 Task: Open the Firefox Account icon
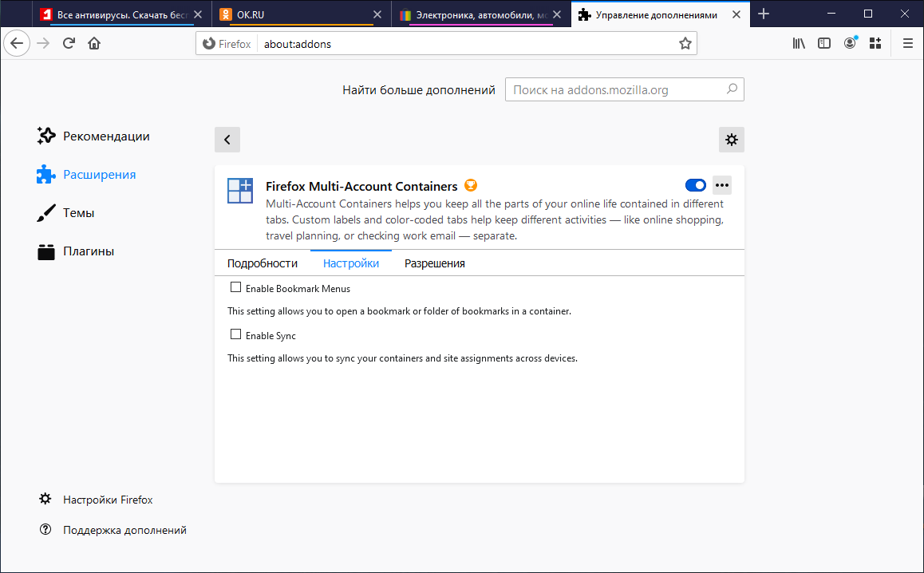[850, 44]
